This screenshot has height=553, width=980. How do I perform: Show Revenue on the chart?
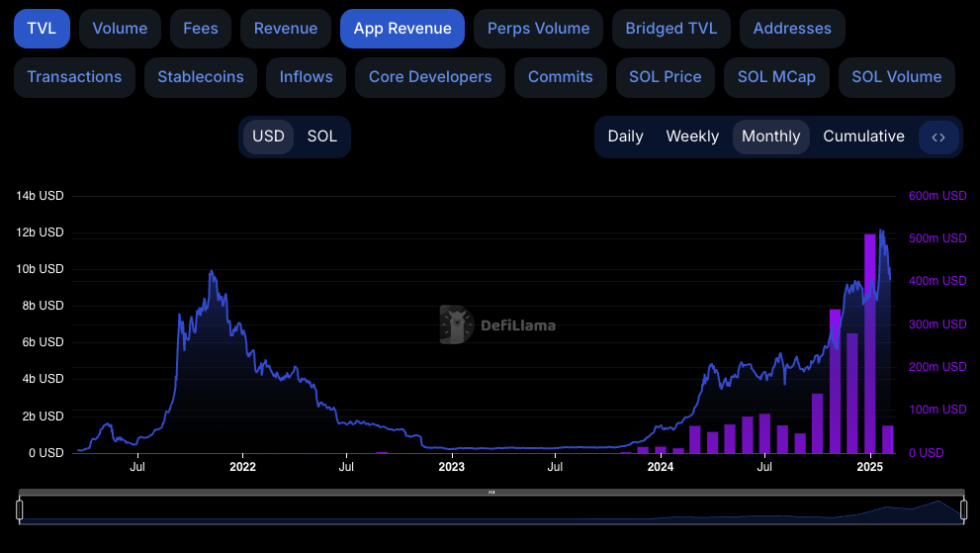point(286,29)
